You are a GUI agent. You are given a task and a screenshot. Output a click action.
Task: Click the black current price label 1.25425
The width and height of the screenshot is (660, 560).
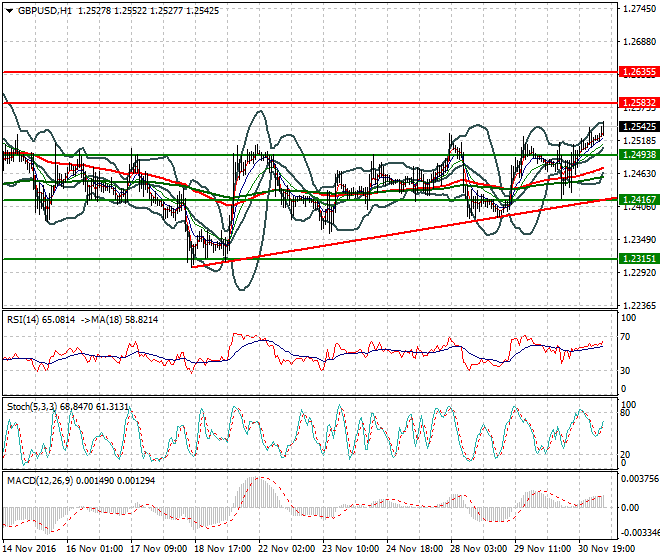639,127
